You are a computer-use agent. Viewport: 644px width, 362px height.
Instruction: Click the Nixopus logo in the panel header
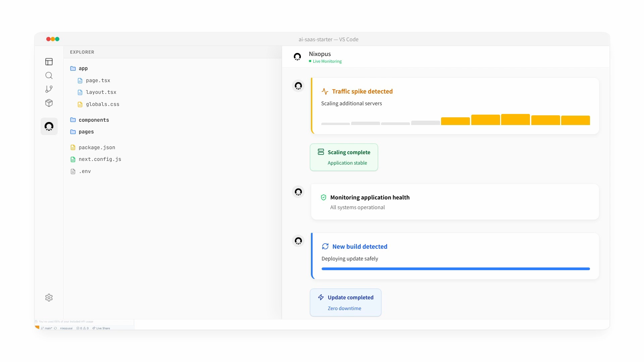coord(297,57)
